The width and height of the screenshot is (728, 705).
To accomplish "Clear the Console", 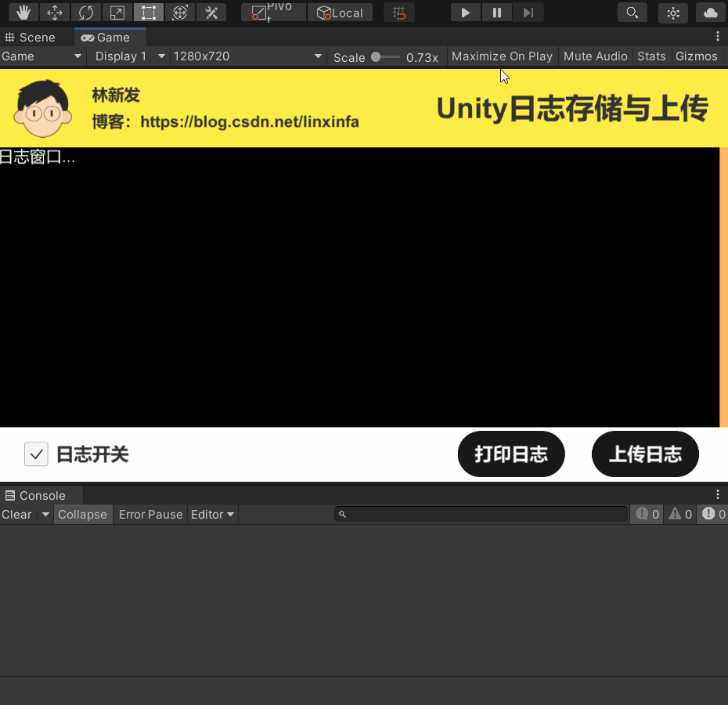I will point(17,515).
